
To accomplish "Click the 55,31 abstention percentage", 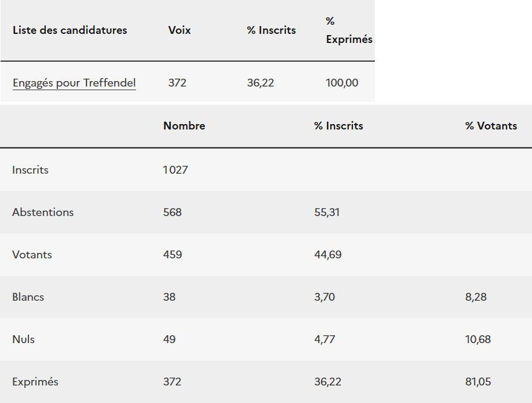I will (x=326, y=212).
